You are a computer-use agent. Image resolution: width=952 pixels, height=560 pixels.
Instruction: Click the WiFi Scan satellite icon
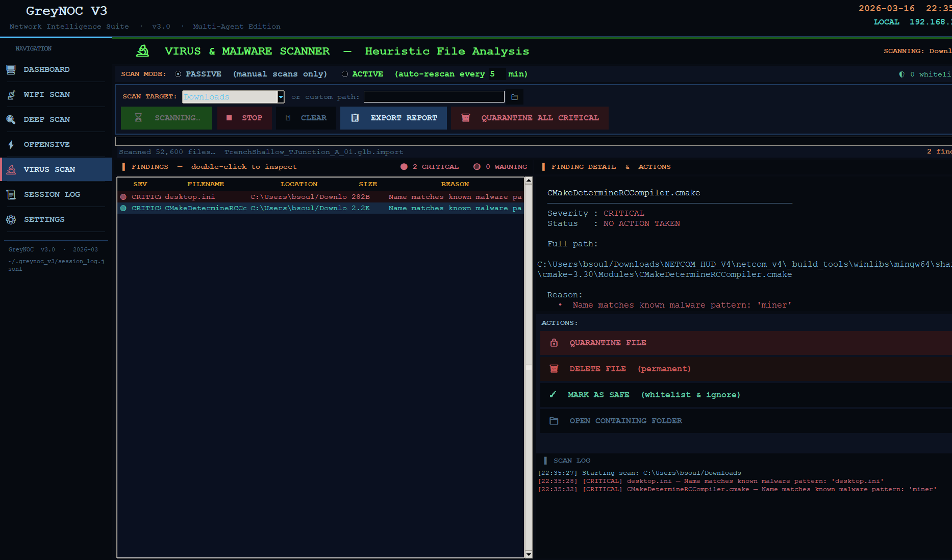(11, 94)
